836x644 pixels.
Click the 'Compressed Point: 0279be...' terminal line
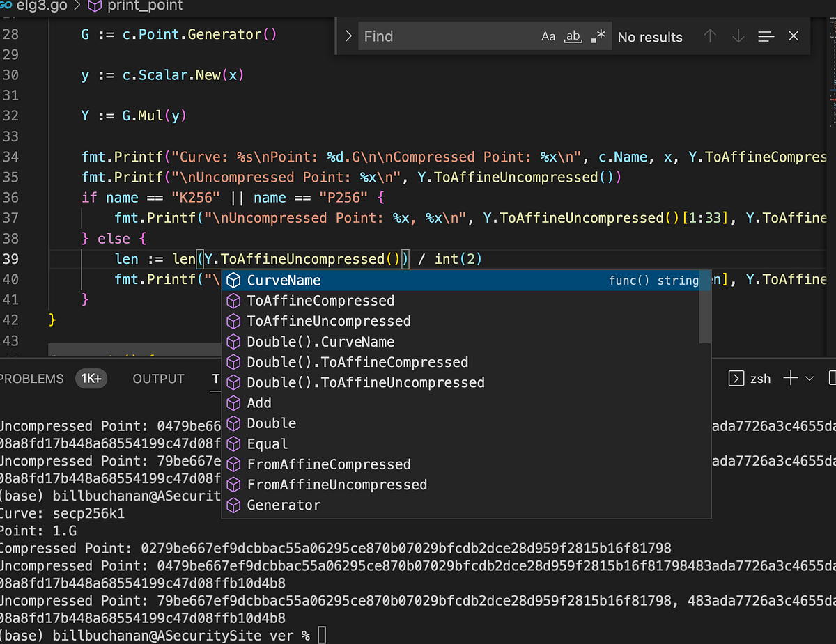click(336, 549)
